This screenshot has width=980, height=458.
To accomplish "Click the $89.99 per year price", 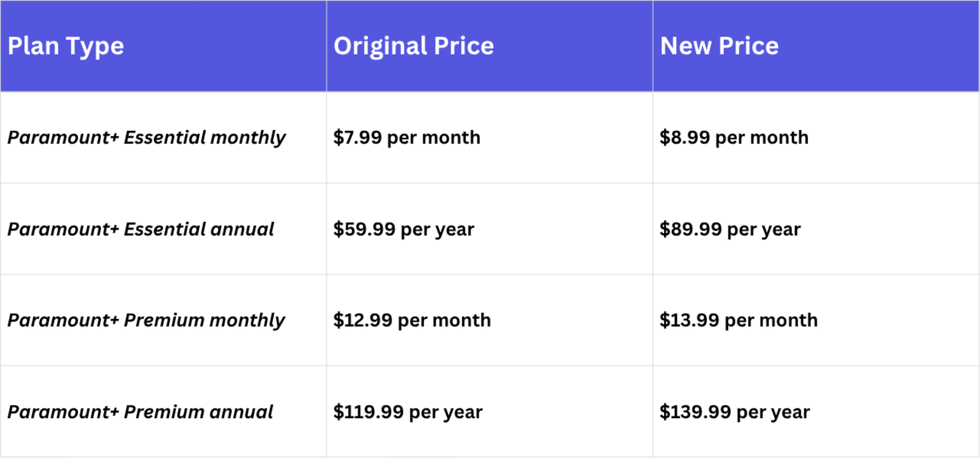I will pos(730,229).
